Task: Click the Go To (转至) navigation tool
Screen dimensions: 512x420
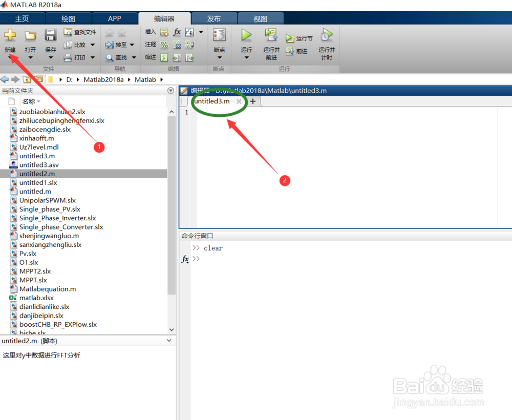Action: point(116,45)
